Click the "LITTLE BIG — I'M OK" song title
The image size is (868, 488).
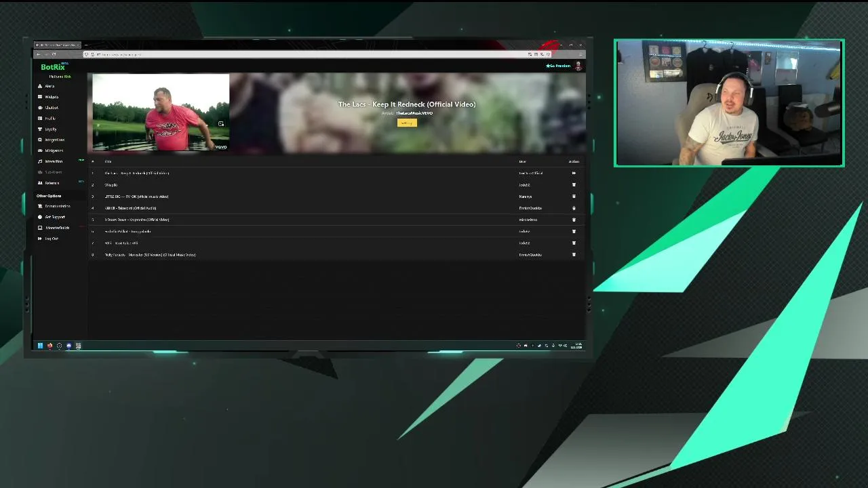[x=136, y=197]
